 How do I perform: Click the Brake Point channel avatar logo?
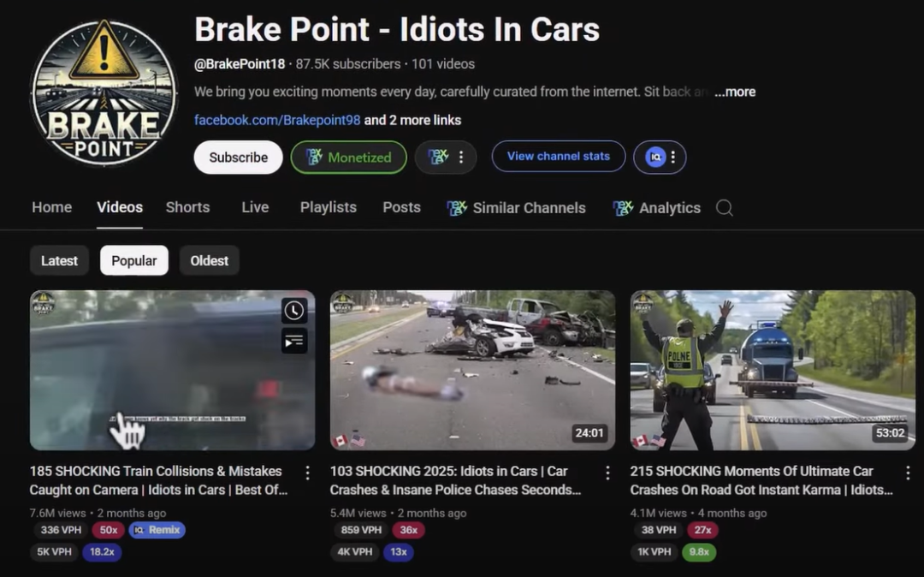coord(104,93)
